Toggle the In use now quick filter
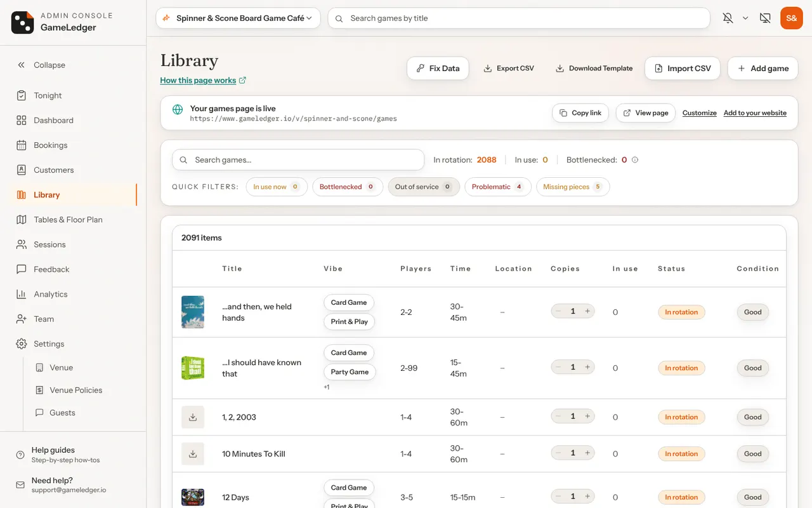The image size is (812, 508). pyautogui.click(x=277, y=187)
